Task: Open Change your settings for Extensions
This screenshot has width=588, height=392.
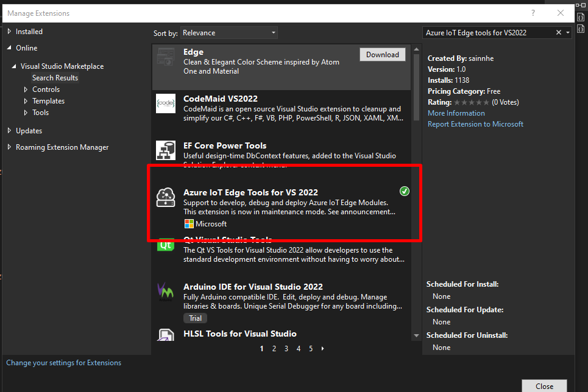Action: tap(64, 363)
